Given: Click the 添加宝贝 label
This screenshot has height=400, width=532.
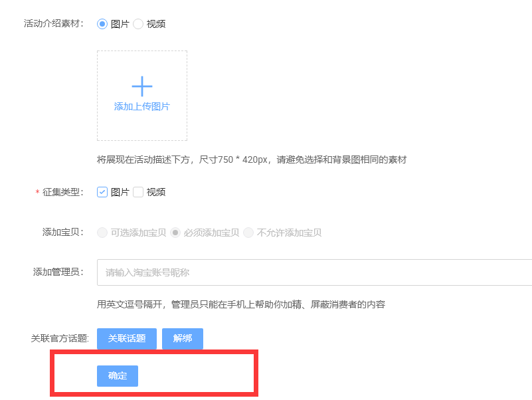Looking at the screenshot, I should tap(63, 233).
